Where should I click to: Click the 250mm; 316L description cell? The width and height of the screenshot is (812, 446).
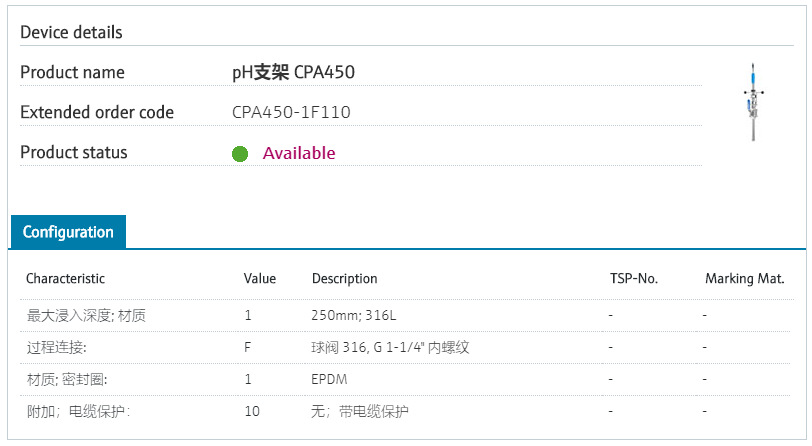[x=354, y=316]
